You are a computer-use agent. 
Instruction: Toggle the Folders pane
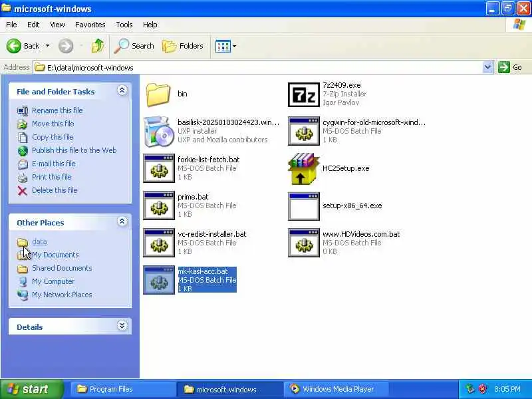[182, 46]
